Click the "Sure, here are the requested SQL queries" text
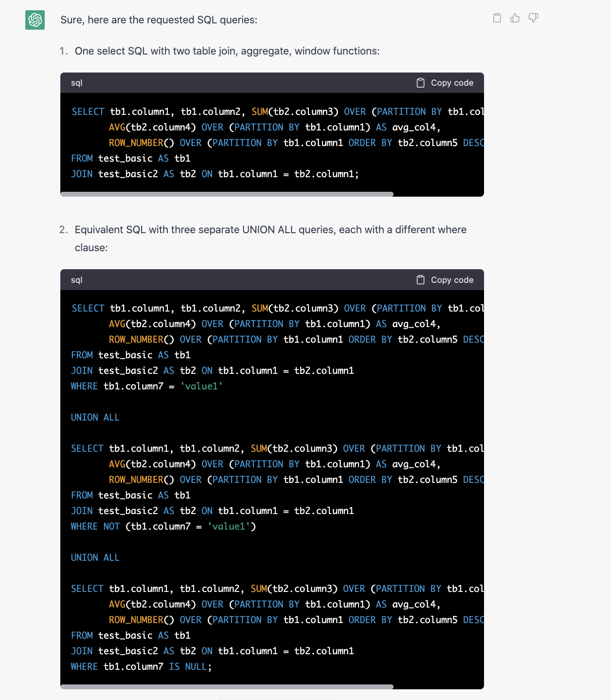 [x=159, y=20]
